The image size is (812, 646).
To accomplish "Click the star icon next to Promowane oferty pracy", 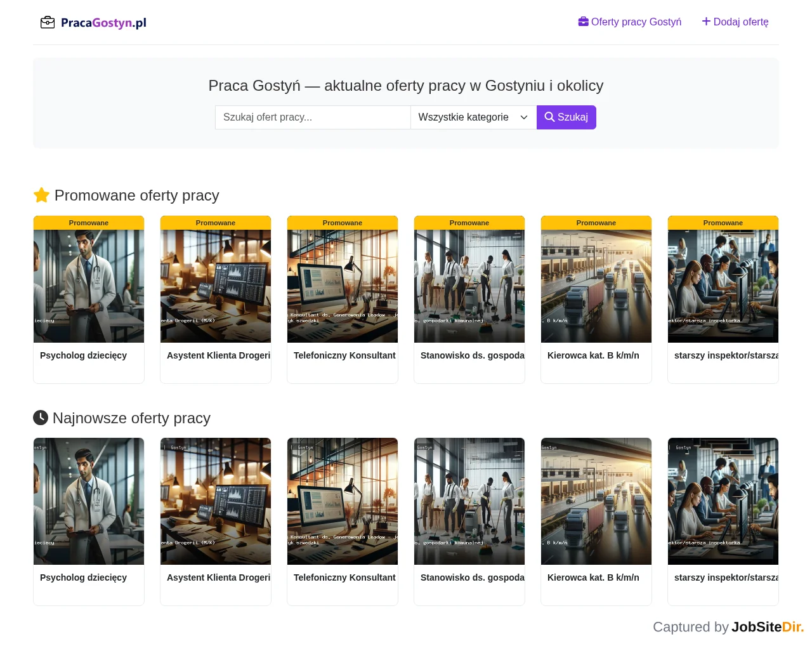I will (42, 195).
